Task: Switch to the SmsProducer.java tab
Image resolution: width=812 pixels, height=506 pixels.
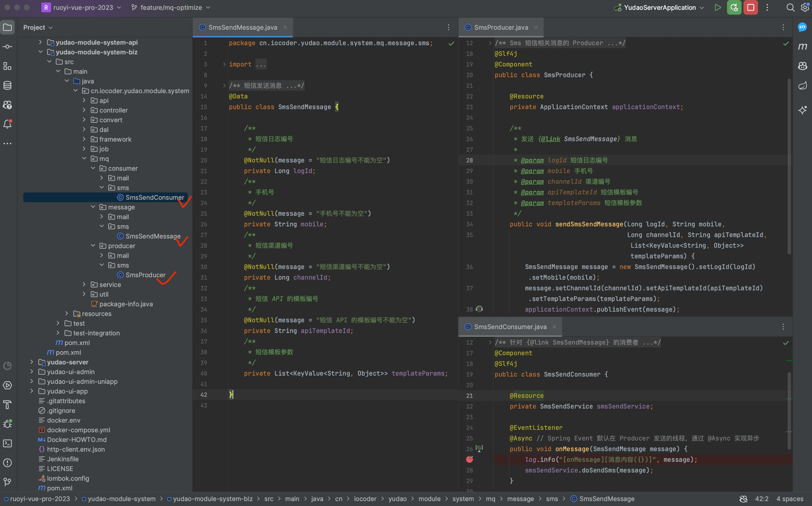Action: tap(501, 28)
